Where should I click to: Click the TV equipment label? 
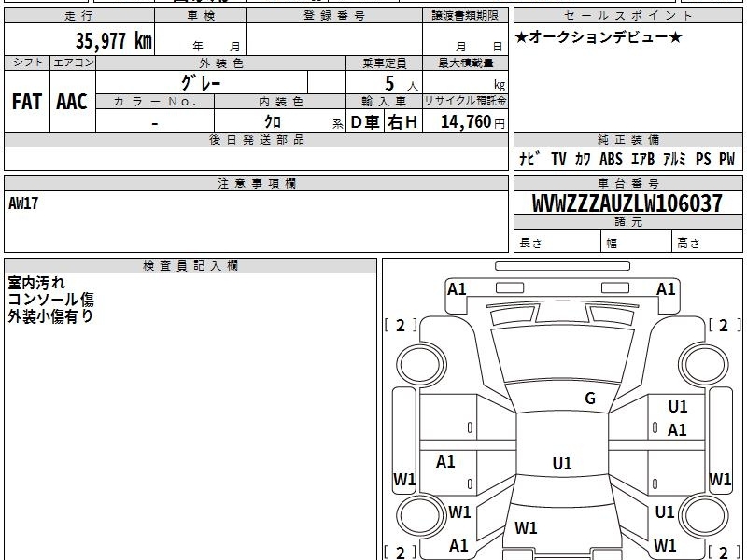click(558, 159)
